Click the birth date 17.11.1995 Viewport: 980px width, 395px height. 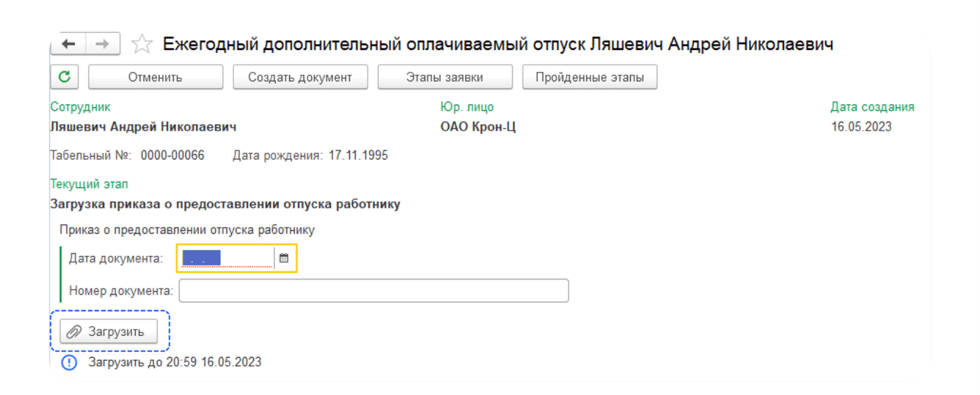(x=358, y=155)
